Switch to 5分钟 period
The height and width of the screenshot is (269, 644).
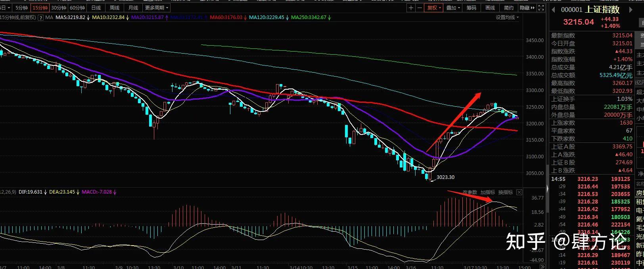point(22,8)
